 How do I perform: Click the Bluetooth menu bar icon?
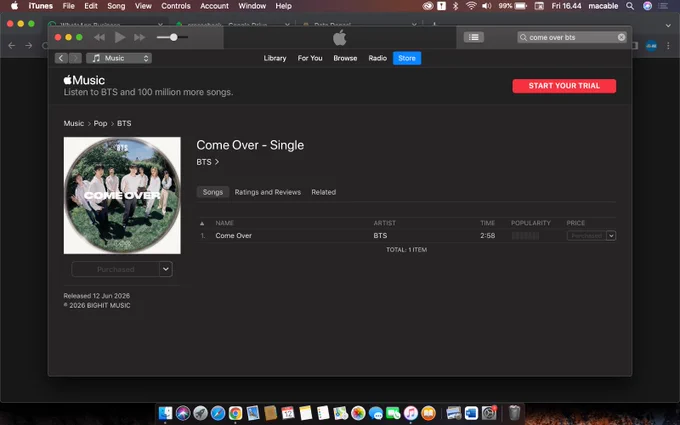click(455, 6)
